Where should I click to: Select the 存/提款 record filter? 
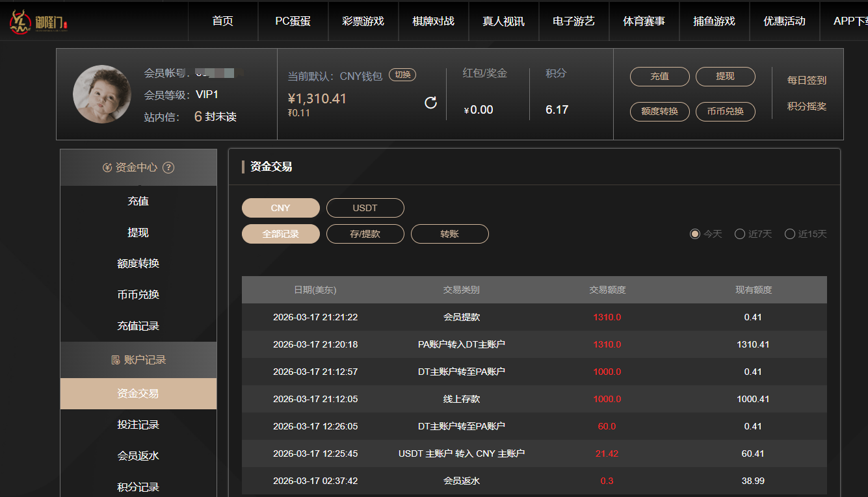(x=365, y=234)
